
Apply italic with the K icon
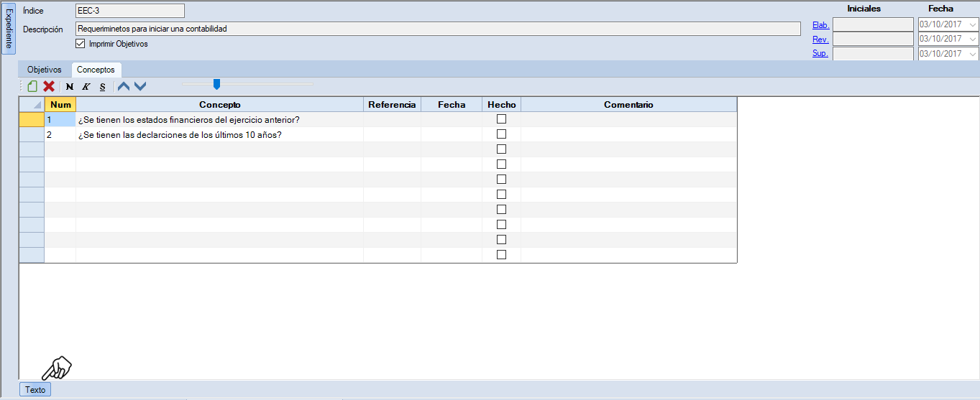pos(86,86)
